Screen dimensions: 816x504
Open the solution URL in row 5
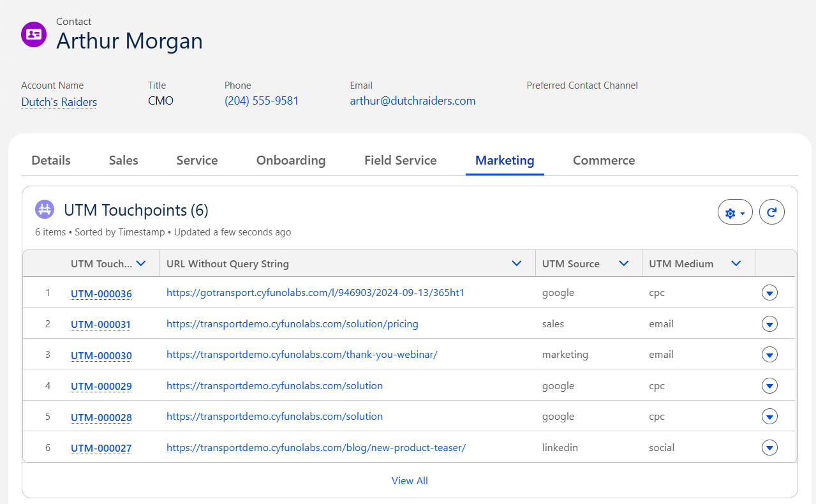(x=274, y=416)
